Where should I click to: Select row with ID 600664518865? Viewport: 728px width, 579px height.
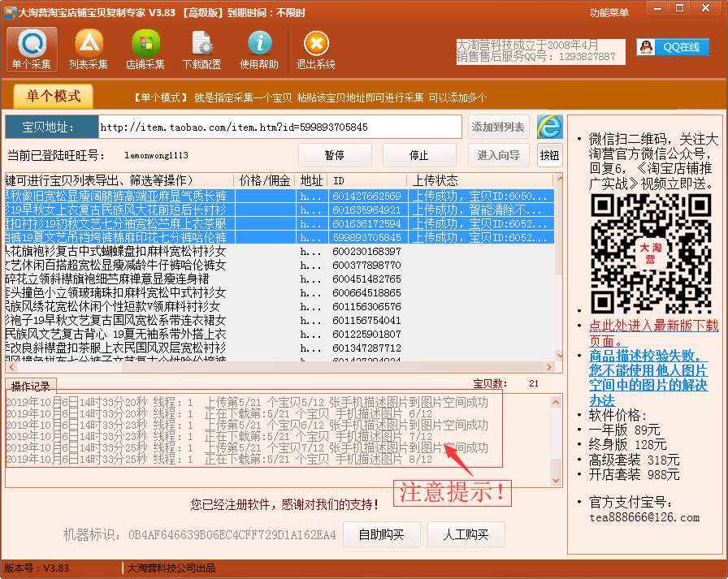pyautogui.click(x=279, y=292)
